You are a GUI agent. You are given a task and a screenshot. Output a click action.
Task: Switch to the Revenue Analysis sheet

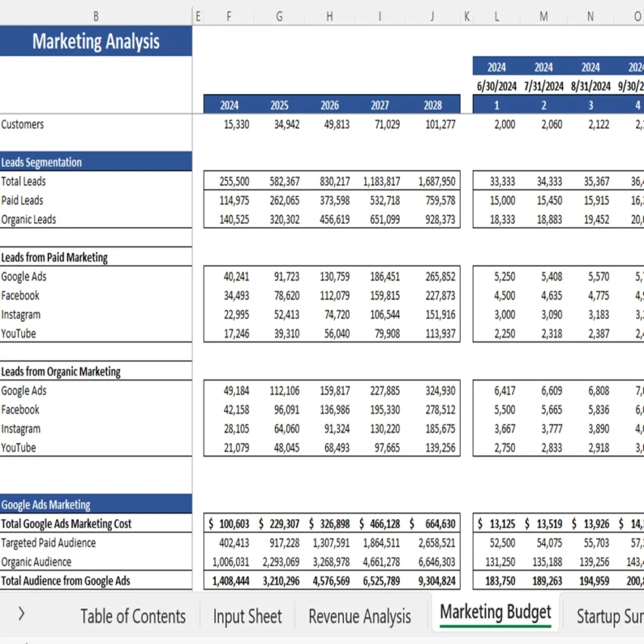point(360,616)
